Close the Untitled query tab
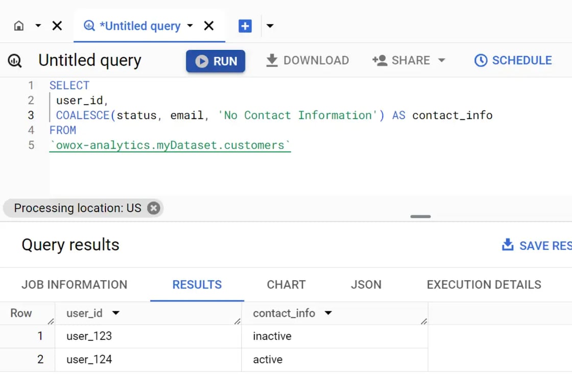This screenshot has width=572, height=392. 209,26
